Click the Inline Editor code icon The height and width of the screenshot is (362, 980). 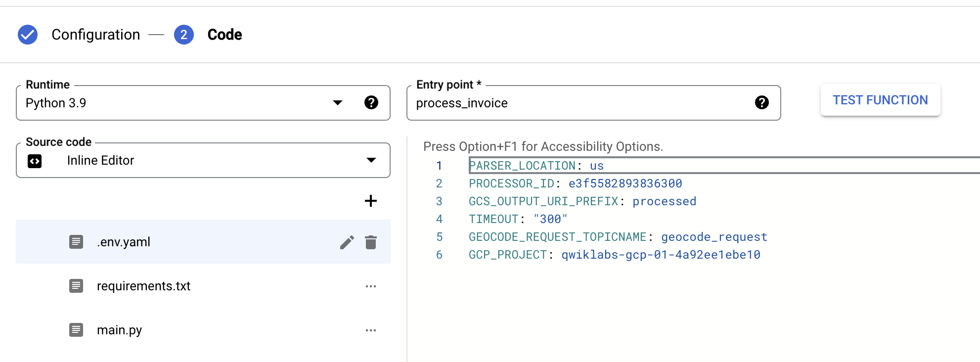pos(35,161)
